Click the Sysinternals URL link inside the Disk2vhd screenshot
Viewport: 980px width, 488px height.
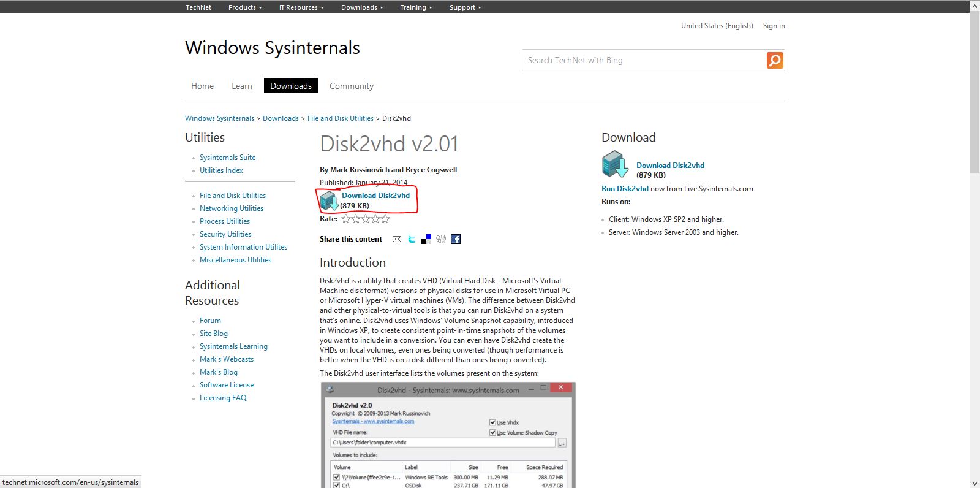[x=373, y=421]
